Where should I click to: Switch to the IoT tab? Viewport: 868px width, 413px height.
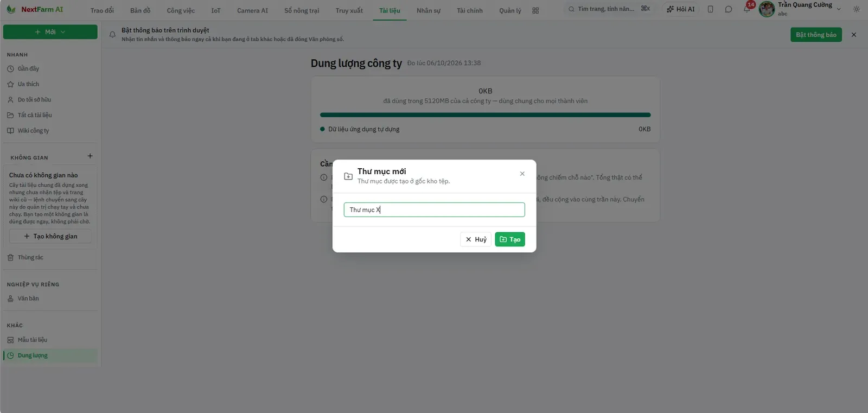coord(216,10)
